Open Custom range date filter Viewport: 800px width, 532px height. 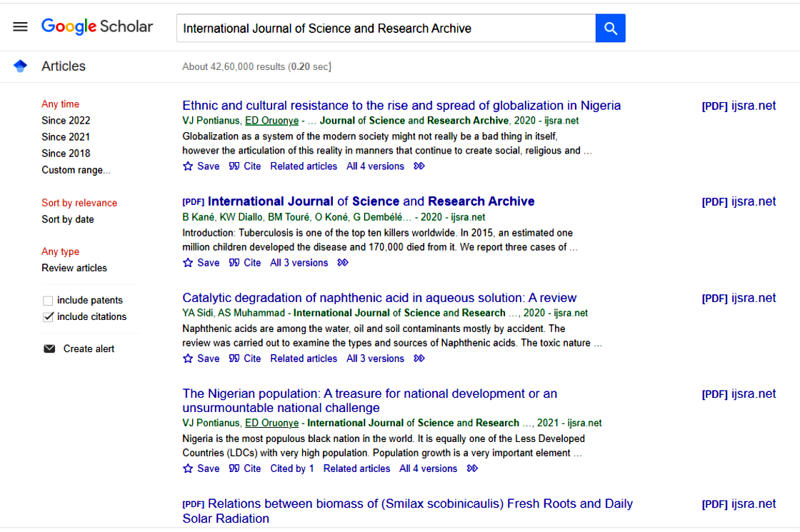[x=76, y=170]
